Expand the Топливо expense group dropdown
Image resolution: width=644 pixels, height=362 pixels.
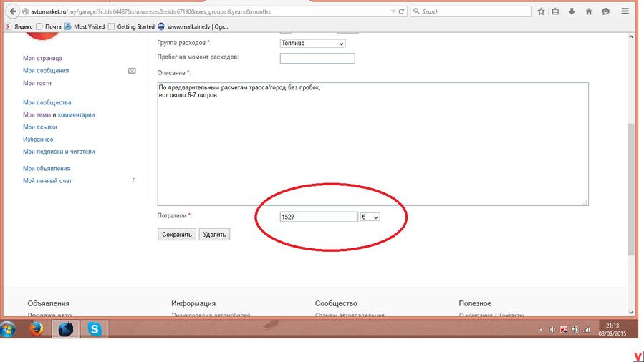tap(312, 44)
